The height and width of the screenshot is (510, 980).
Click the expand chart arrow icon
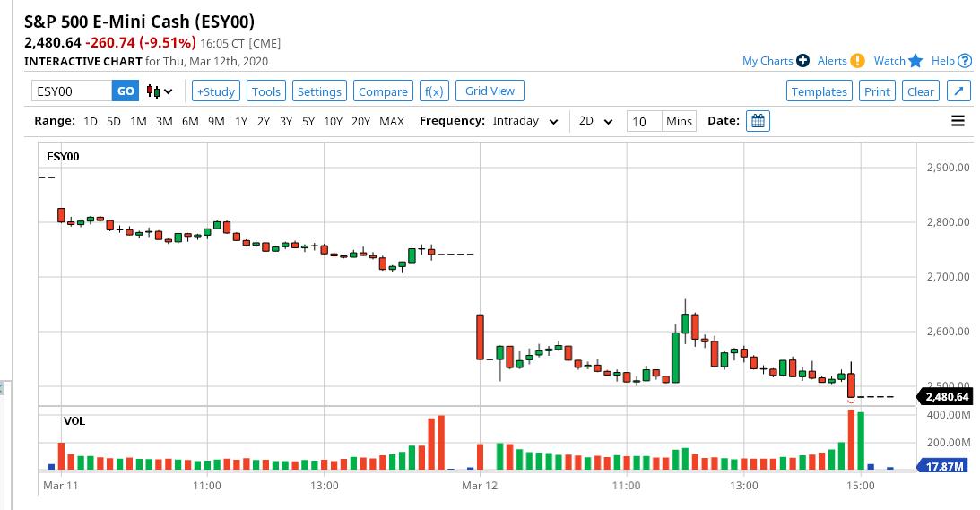(958, 91)
